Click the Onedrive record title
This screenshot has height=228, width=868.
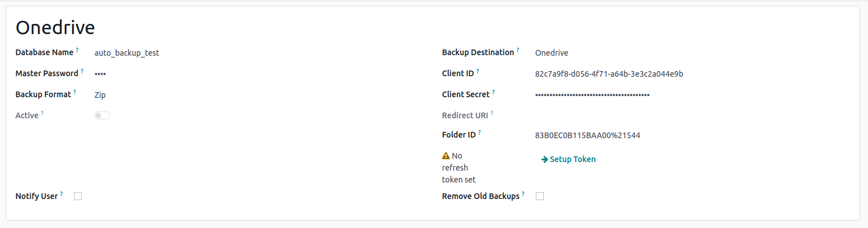pos(55,27)
